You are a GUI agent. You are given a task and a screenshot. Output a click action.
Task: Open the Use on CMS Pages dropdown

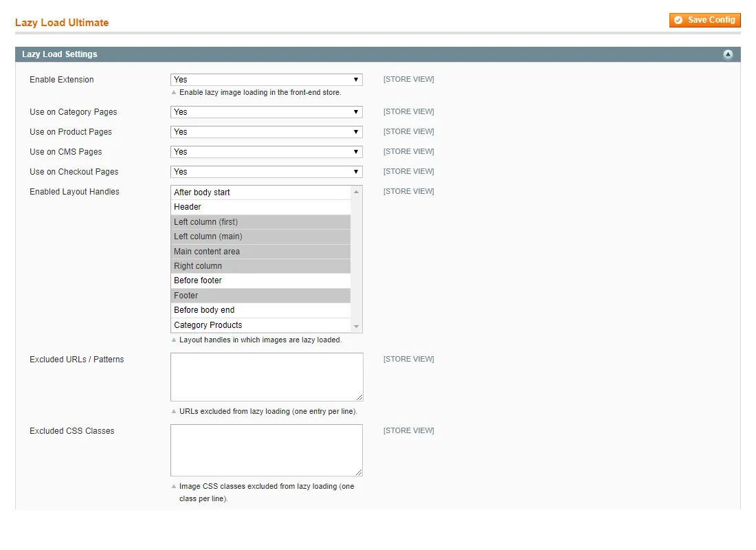click(266, 152)
